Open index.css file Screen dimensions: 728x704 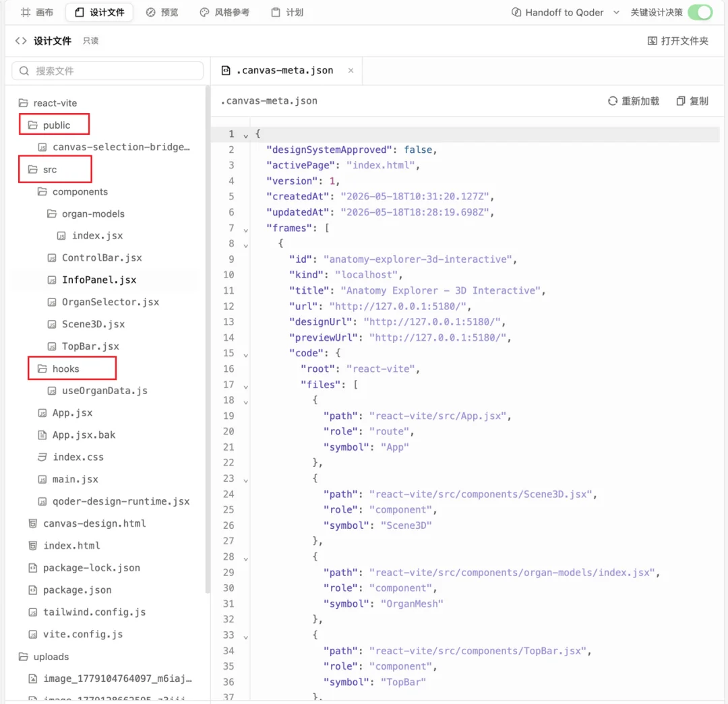(x=71, y=457)
